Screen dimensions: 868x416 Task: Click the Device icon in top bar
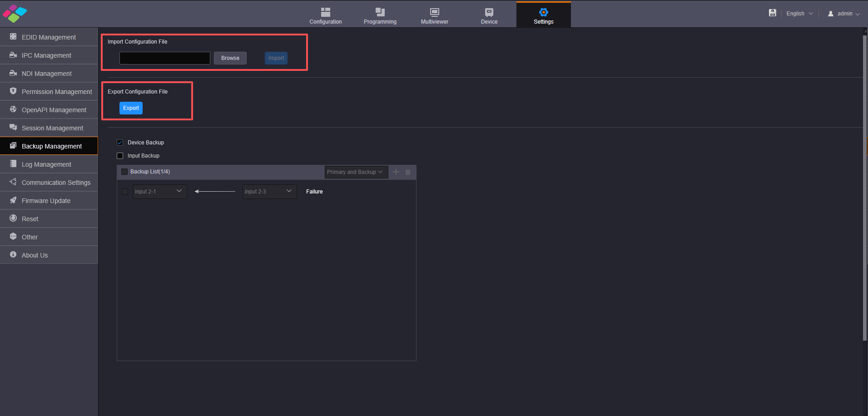489,12
